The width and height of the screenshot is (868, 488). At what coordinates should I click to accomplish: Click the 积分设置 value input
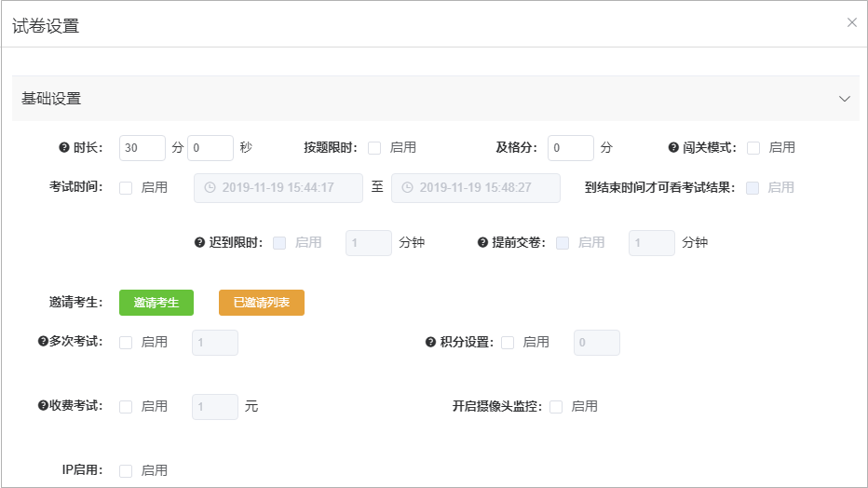click(597, 343)
